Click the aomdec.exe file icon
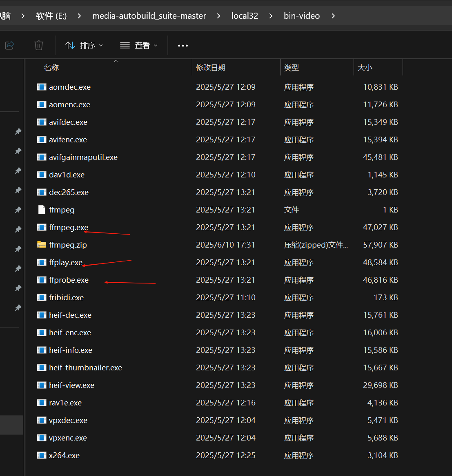This screenshot has height=476, width=452. pyautogui.click(x=41, y=87)
